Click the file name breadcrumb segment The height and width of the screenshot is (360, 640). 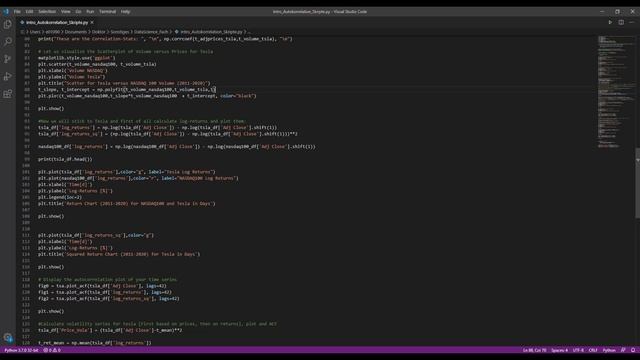(211, 32)
